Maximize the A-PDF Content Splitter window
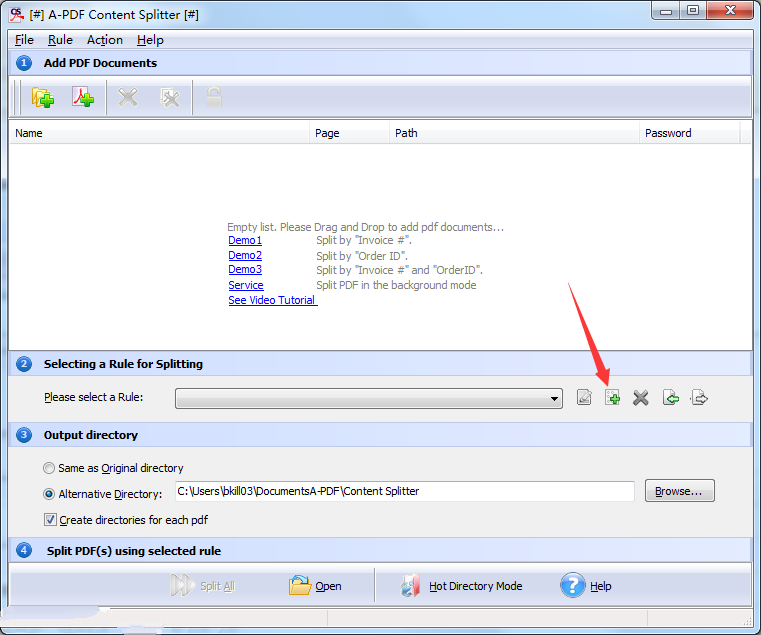Screen dimensions: 761x635 pyautogui.click(x=693, y=11)
